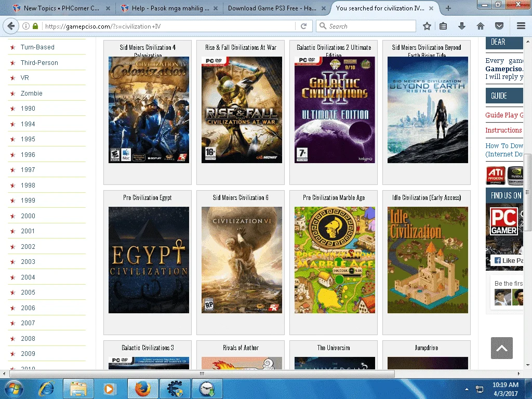This screenshot has width=532, height=399.
Task: Click the PC Gamer logo image
Action: 504,221
